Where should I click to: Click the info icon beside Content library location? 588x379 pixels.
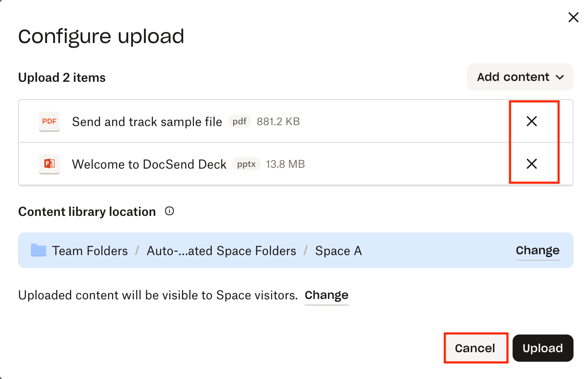pos(170,211)
